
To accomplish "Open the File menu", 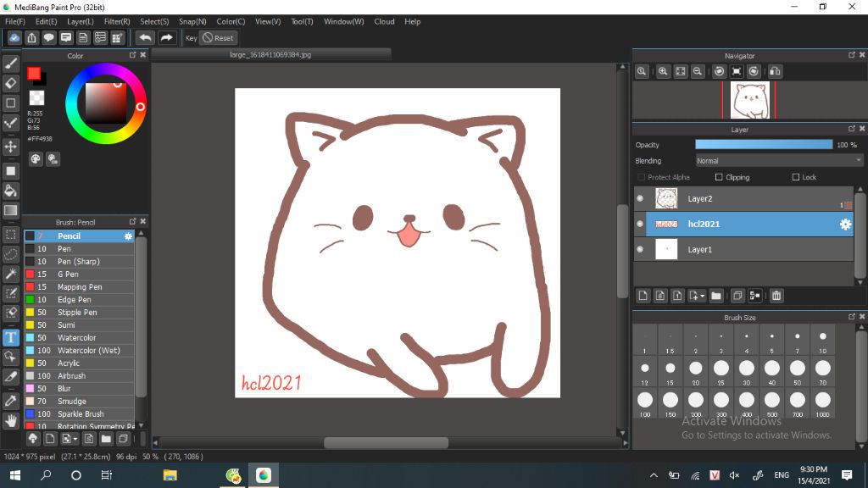I will tap(15, 21).
